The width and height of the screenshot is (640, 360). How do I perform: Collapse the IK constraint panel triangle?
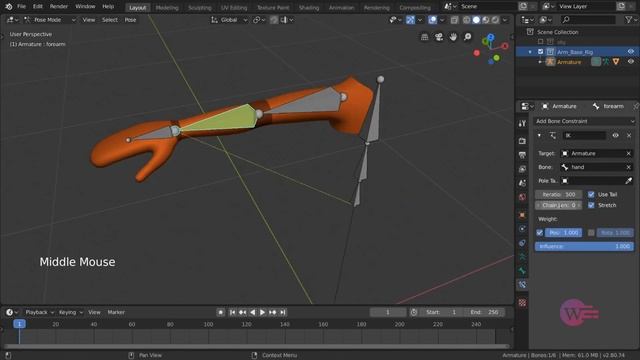point(540,136)
